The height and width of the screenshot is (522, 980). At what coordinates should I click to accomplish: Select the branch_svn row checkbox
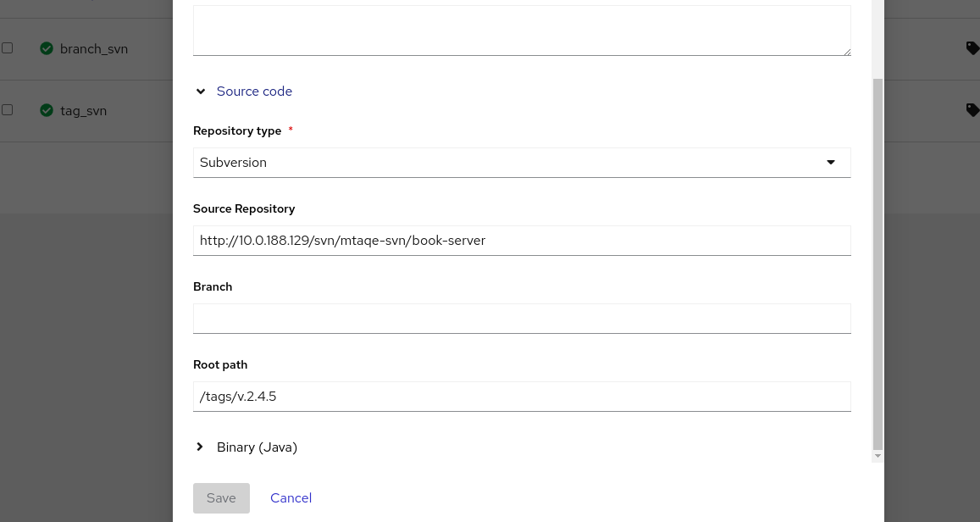(x=8, y=48)
